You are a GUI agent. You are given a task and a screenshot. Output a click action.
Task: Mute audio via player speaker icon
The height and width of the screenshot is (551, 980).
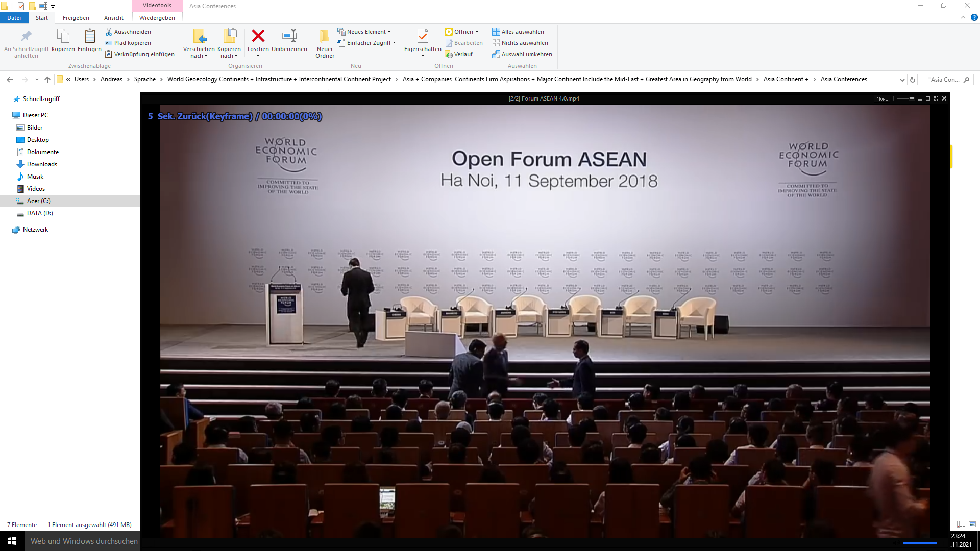click(x=896, y=543)
